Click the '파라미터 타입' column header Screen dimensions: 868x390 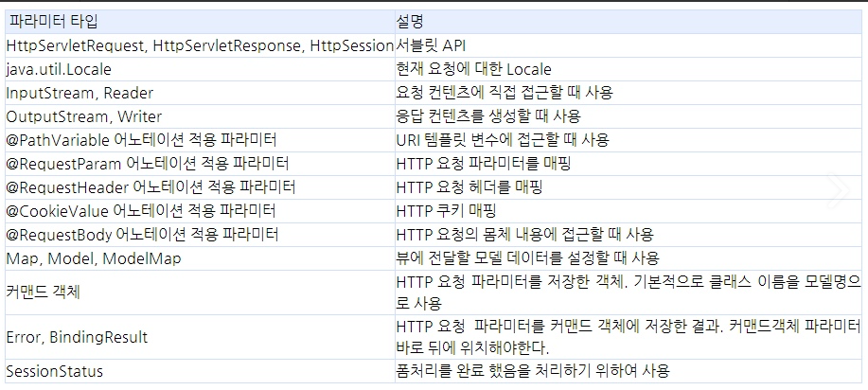[x=200, y=22]
